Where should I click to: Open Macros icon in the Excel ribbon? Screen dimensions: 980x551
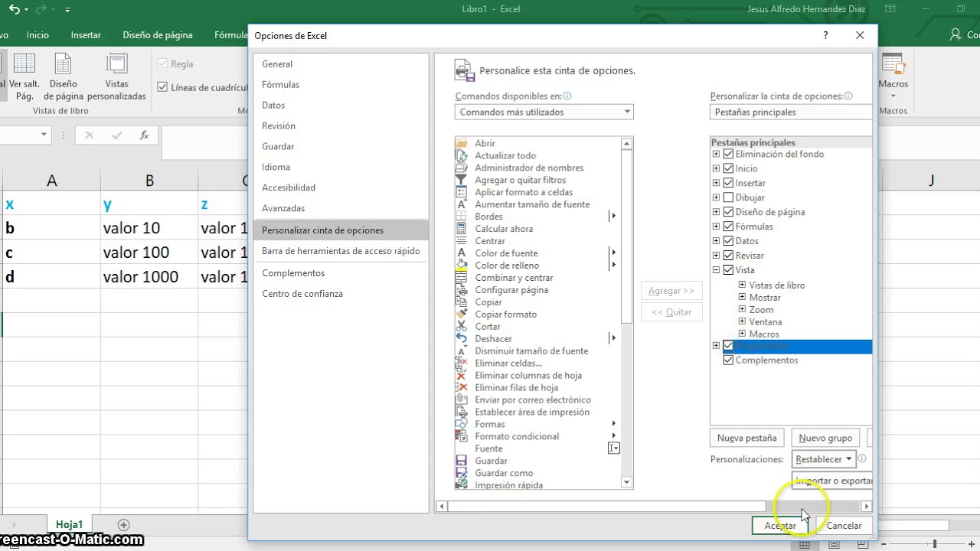pyautogui.click(x=893, y=64)
